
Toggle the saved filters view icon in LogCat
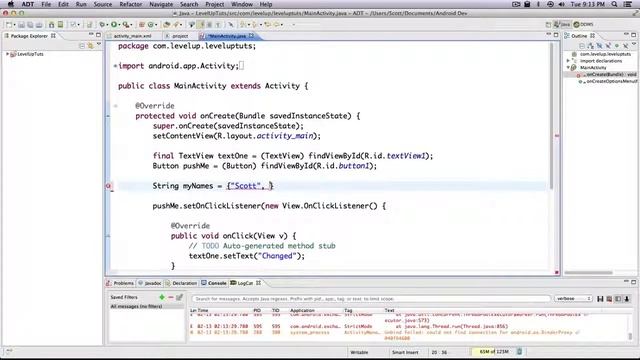pos(618,299)
